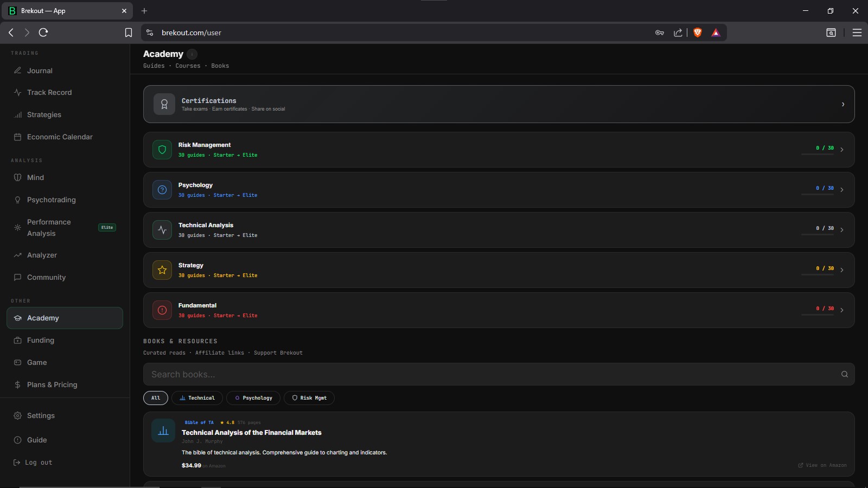Image resolution: width=868 pixels, height=488 pixels.
Task: Click the Settings gear icon
Action: pyautogui.click(x=17, y=415)
